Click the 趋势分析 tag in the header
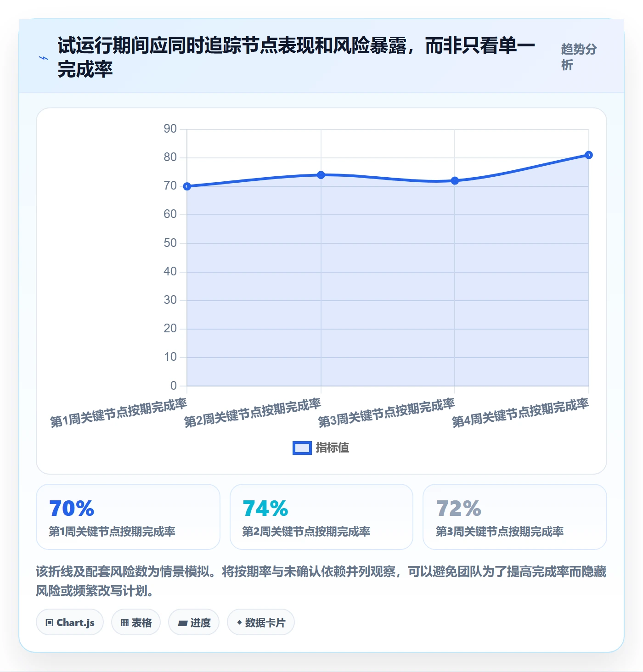643x672 pixels. pos(579,57)
